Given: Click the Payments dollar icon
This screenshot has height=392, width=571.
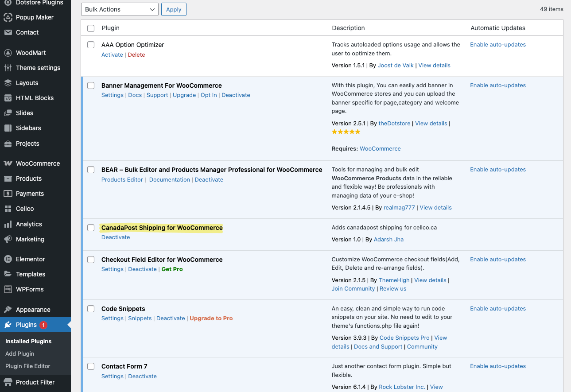Looking at the screenshot, I should tap(8, 194).
